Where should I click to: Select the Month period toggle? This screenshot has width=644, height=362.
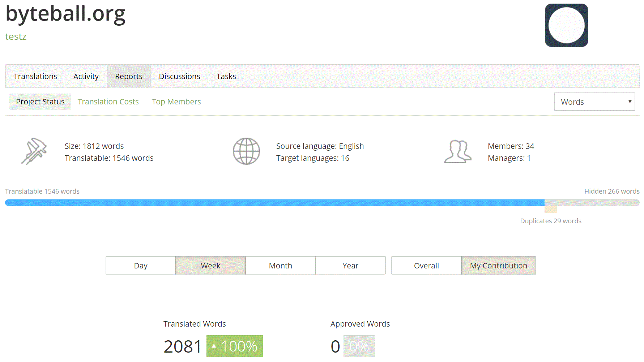coord(281,266)
